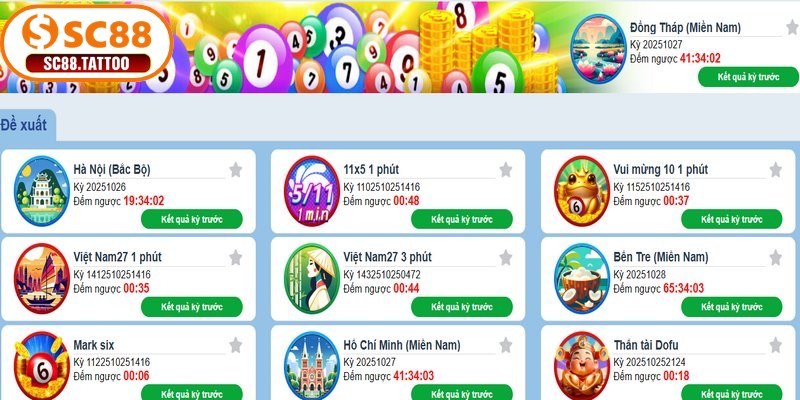Select the Việt Nam27 3 phút conical-hat icon
This screenshot has height=400, width=800.
point(312,279)
